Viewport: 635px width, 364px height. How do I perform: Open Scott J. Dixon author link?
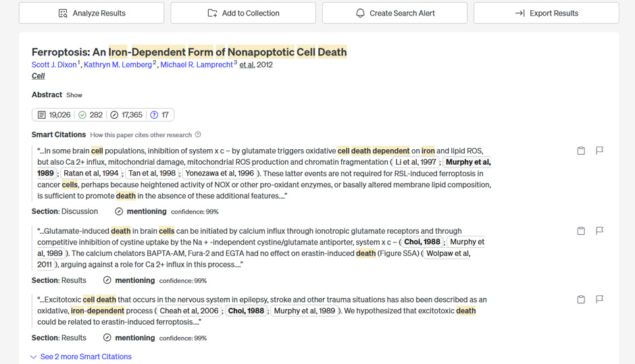click(54, 65)
